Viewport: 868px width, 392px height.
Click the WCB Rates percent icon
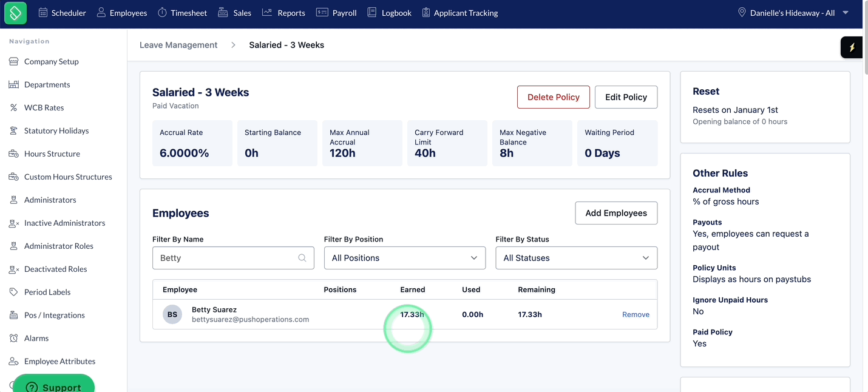(x=13, y=107)
